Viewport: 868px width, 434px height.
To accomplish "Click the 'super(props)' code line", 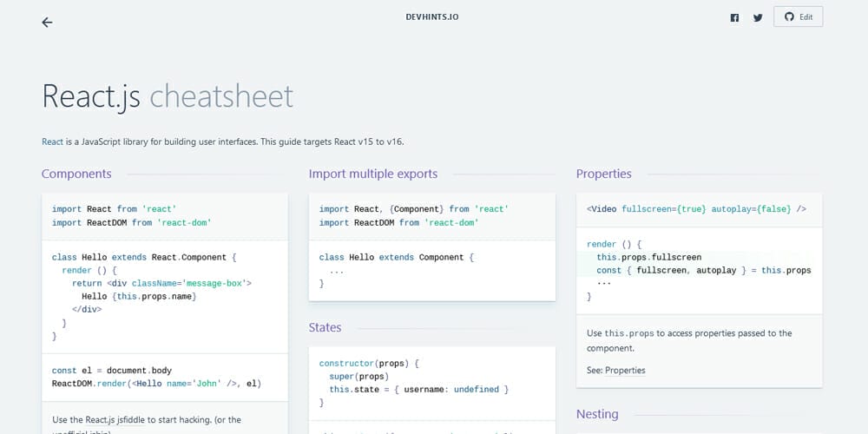I will 359,377.
